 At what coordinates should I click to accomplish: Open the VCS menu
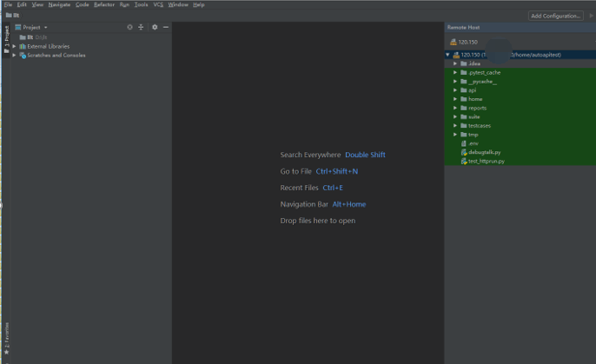point(158,4)
